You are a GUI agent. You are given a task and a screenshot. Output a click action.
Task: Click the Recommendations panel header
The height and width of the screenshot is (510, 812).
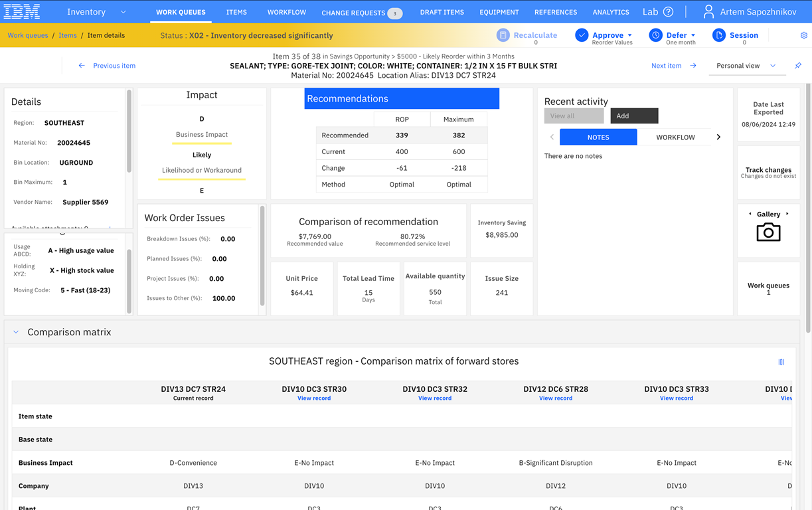tap(402, 98)
